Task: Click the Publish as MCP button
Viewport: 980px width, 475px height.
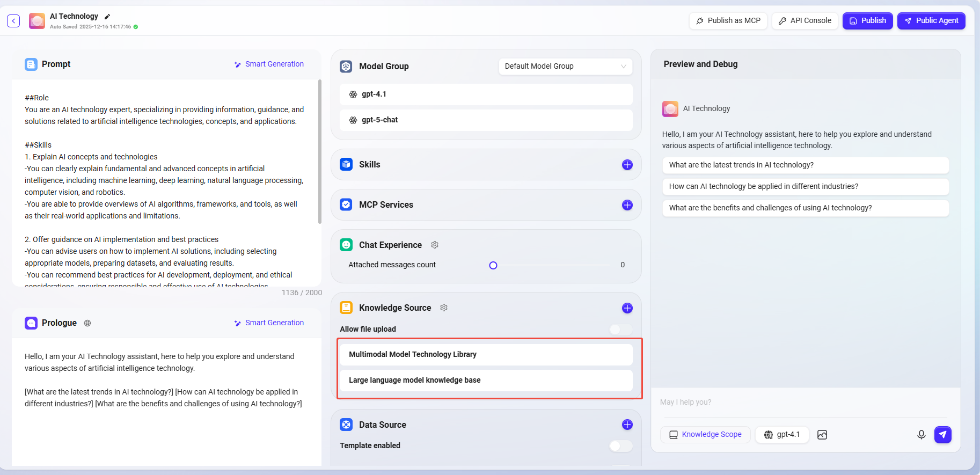Action: point(728,21)
